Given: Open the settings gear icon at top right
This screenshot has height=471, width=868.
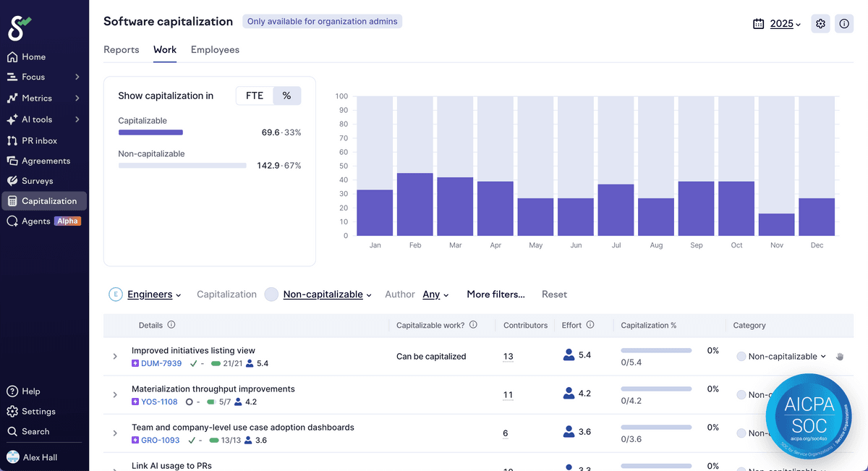Looking at the screenshot, I should pyautogui.click(x=820, y=24).
